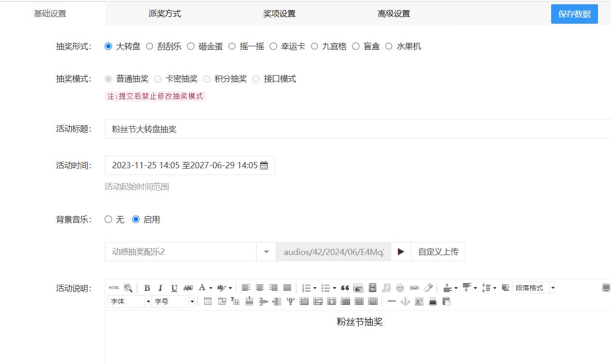Open calendar icon in activity time field
This screenshot has width=611, height=364.
pos(264,165)
